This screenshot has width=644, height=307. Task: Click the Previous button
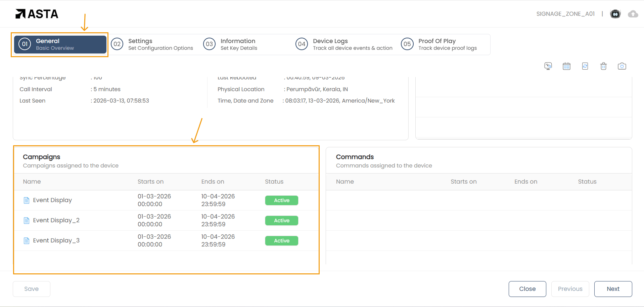(570, 289)
